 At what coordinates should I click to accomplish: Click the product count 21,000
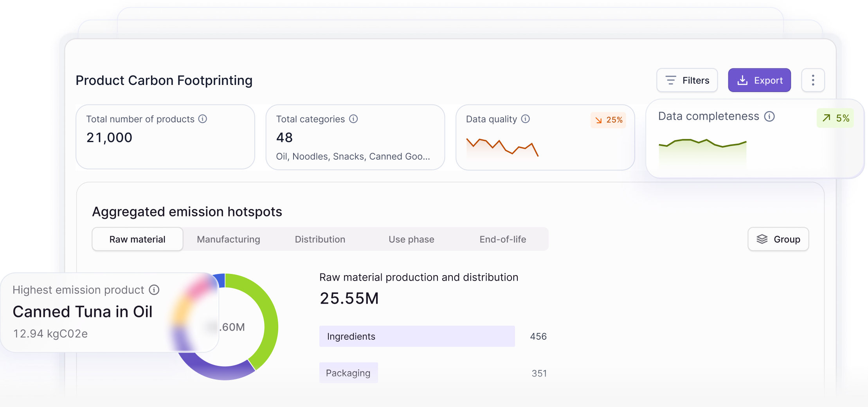(x=109, y=138)
